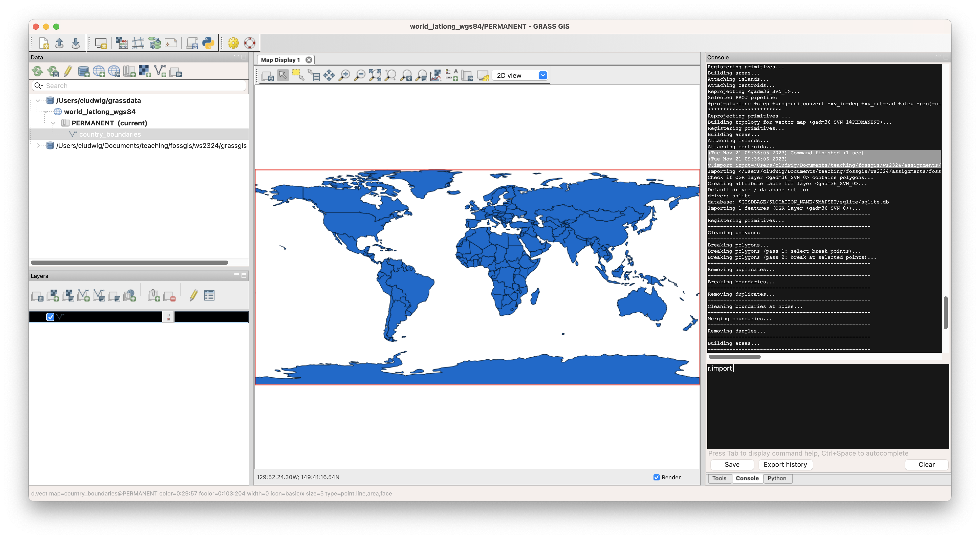980x539 pixels.
Task: Select vector features tool with yellow box
Action: [x=298, y=75]
